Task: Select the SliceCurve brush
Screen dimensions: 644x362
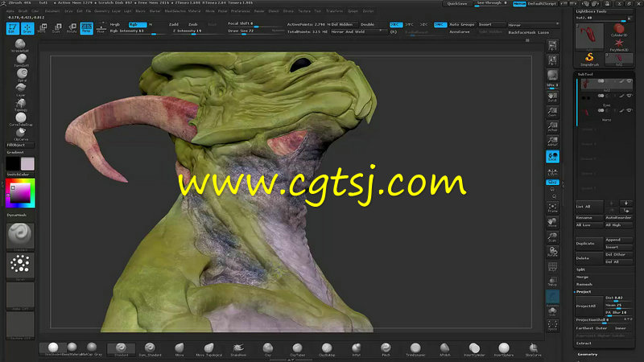Action: coord(533,349)
